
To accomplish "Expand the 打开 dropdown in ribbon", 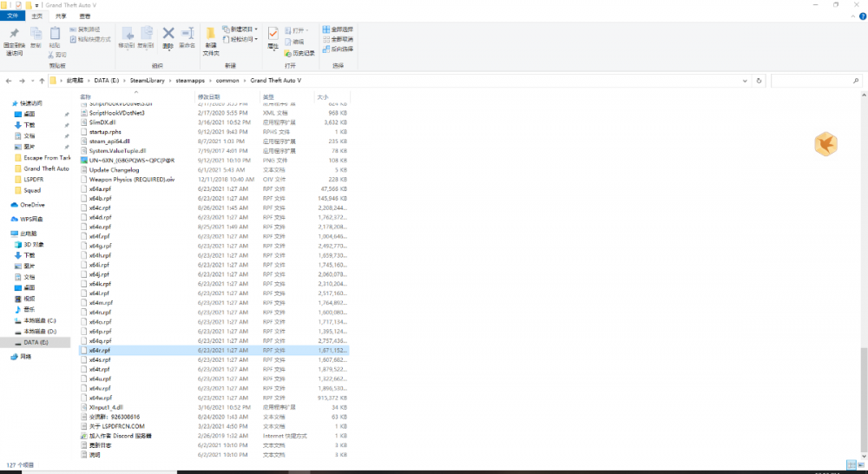I will click(306, 30).
